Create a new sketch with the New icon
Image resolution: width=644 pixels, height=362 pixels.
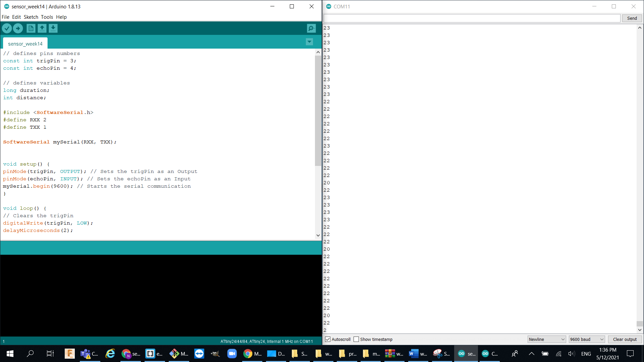(x=31, y=28)
